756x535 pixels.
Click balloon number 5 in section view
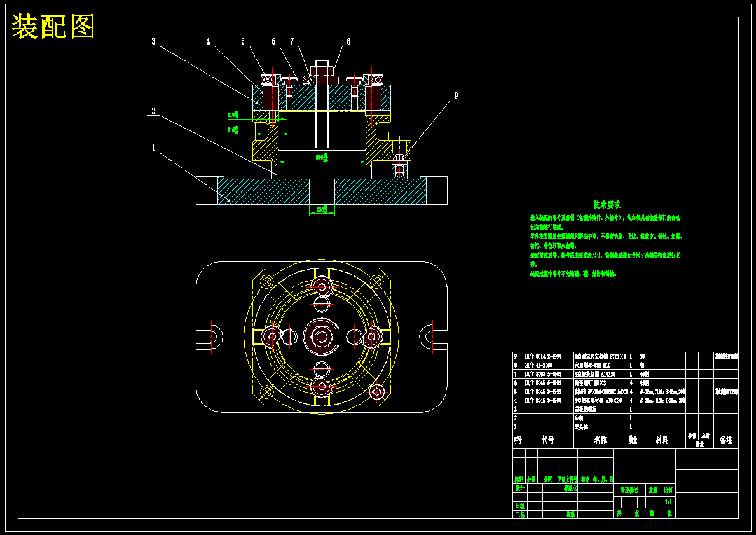click(x=243, y=41)
